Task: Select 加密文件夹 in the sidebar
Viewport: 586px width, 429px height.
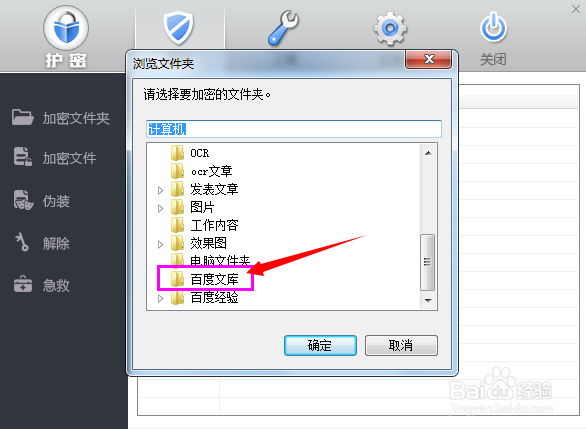Action: tap(61, 118)
